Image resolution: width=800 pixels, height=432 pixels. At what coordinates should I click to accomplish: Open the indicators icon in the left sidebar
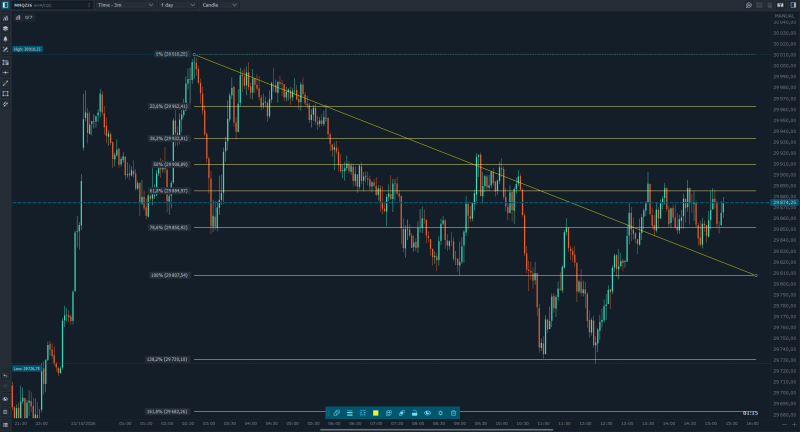coord(6,18)
